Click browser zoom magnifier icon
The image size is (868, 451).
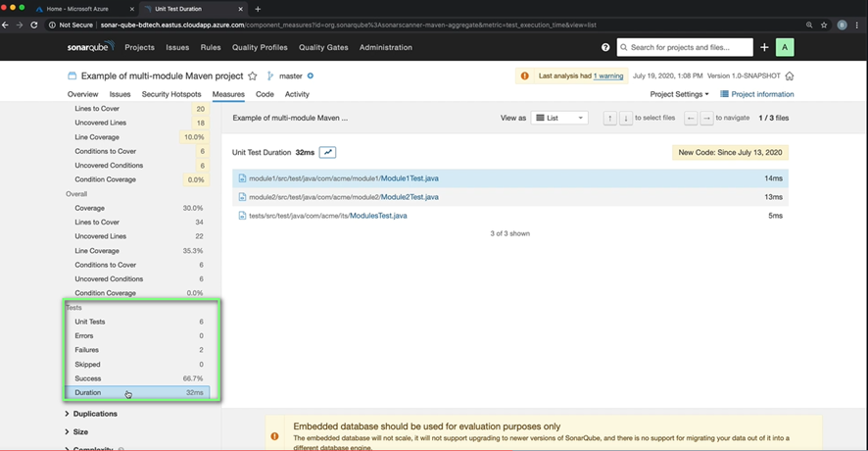tap(809, 25)
